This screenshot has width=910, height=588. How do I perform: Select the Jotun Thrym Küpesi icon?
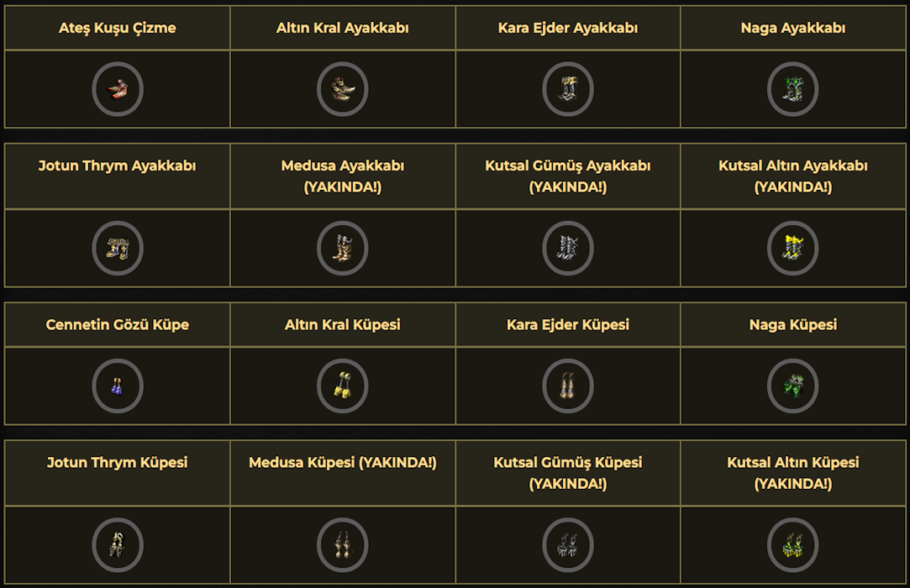118,544
